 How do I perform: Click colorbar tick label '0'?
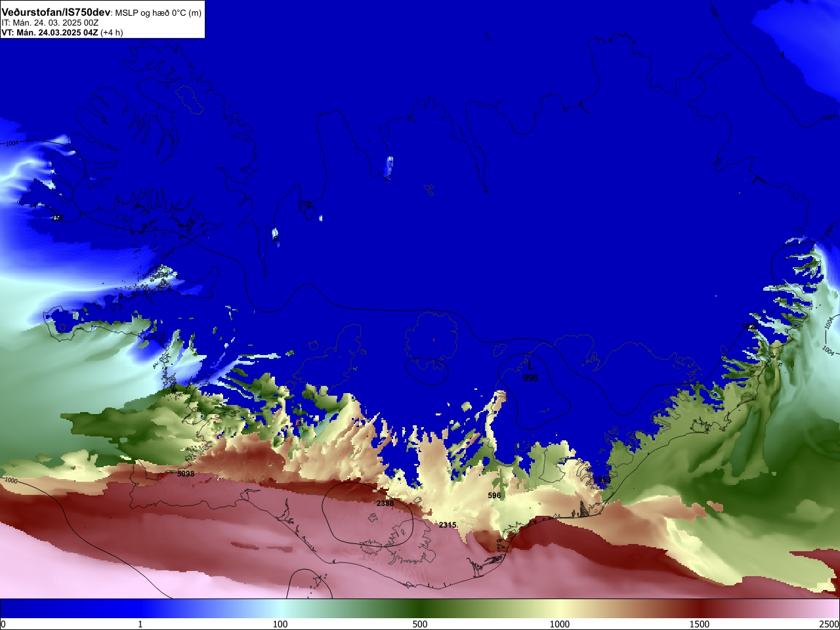click(3, 624)
